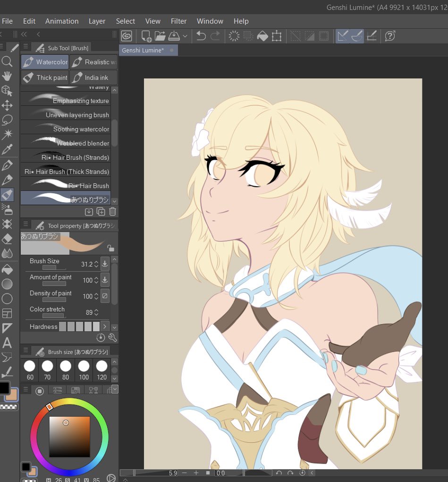Viewport: 448px width, 482px height.
Task: Open Clip Studio launcher icon
Action: pyautogui.click(x=127, y=36)
